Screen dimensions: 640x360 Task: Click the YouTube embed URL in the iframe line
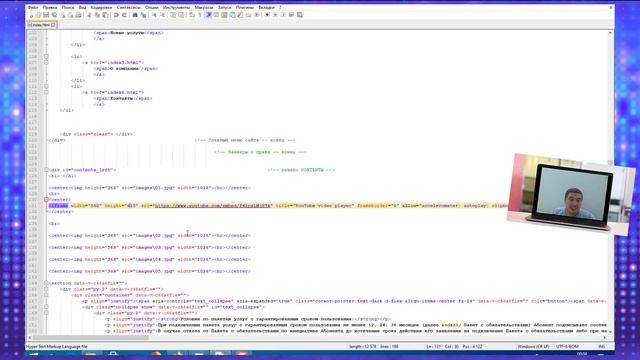pos(212,206)
